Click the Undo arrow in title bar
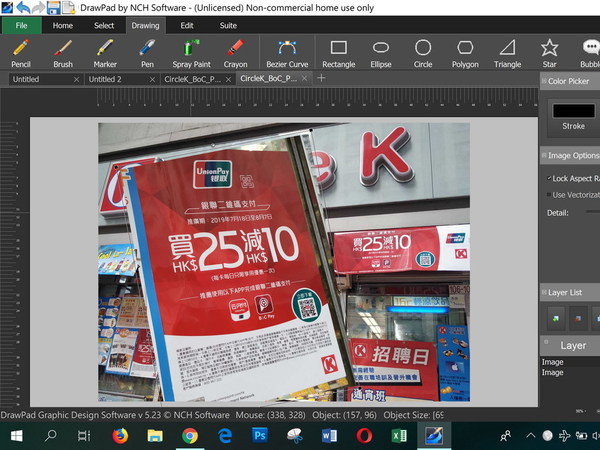600x450 pixels. [x=23, y=7]
